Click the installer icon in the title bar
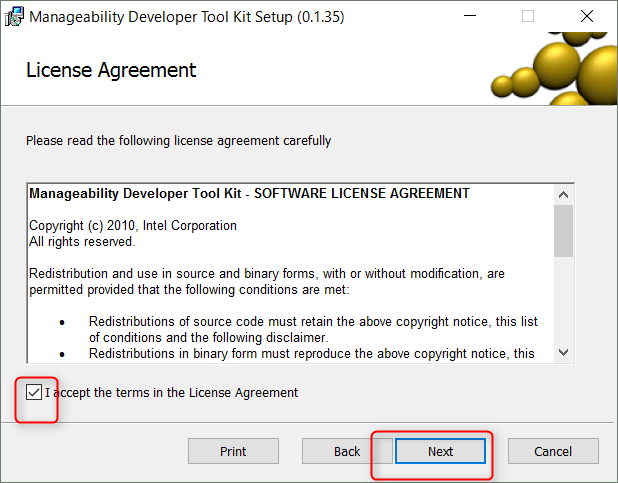The image size is (618, 483). [14, 16]
